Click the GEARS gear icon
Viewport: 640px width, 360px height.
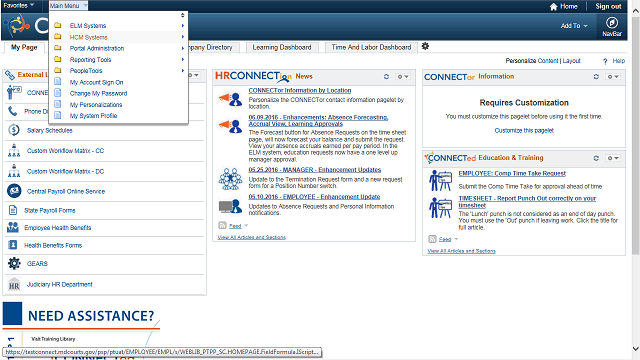coord(14,263)
